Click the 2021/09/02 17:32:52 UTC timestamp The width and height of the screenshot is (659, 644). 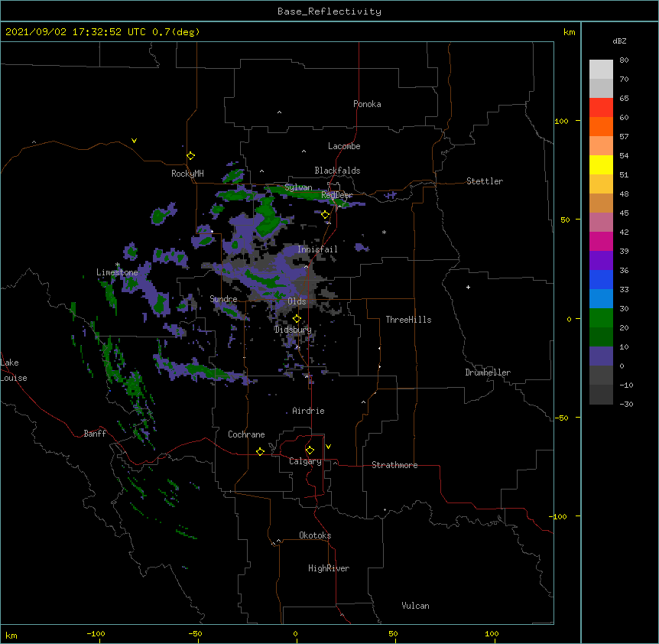tap(76, 32)
